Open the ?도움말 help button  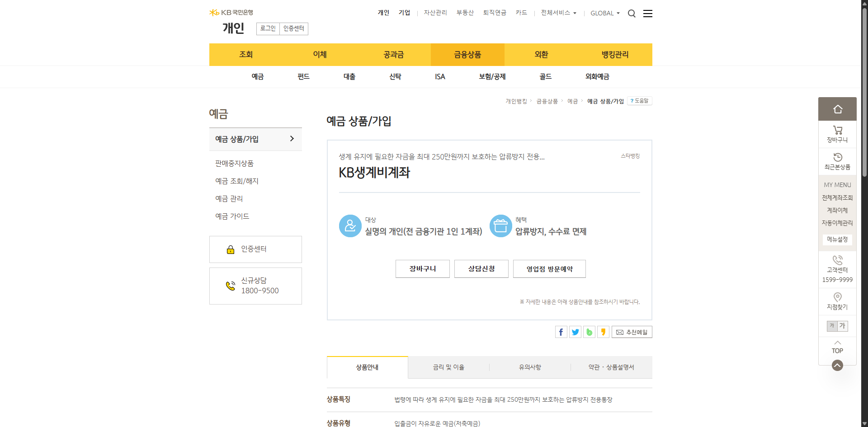[x=639, y=101]
